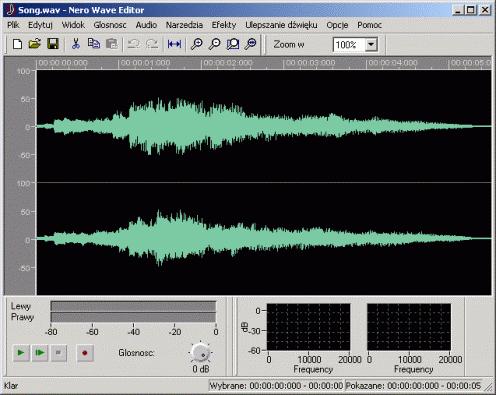The width and height of the screenshot is (496, 395).
Task: Click the first Frequency spectrum graph
Action: (308, 327)
